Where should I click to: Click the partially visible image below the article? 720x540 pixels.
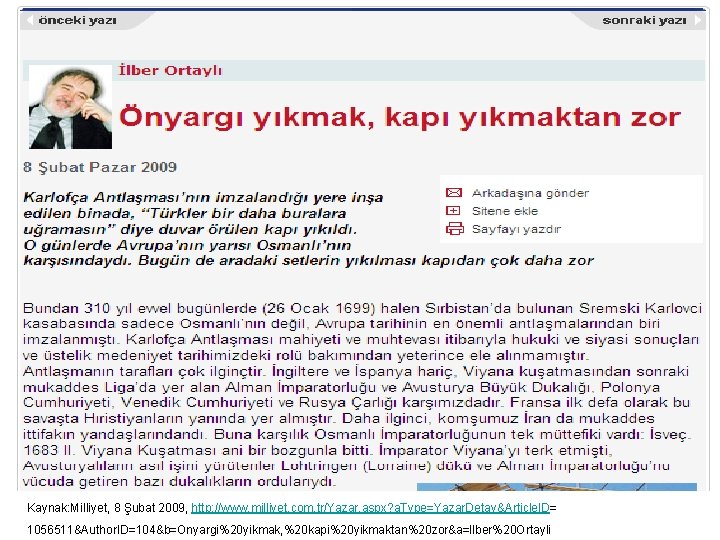557,487
